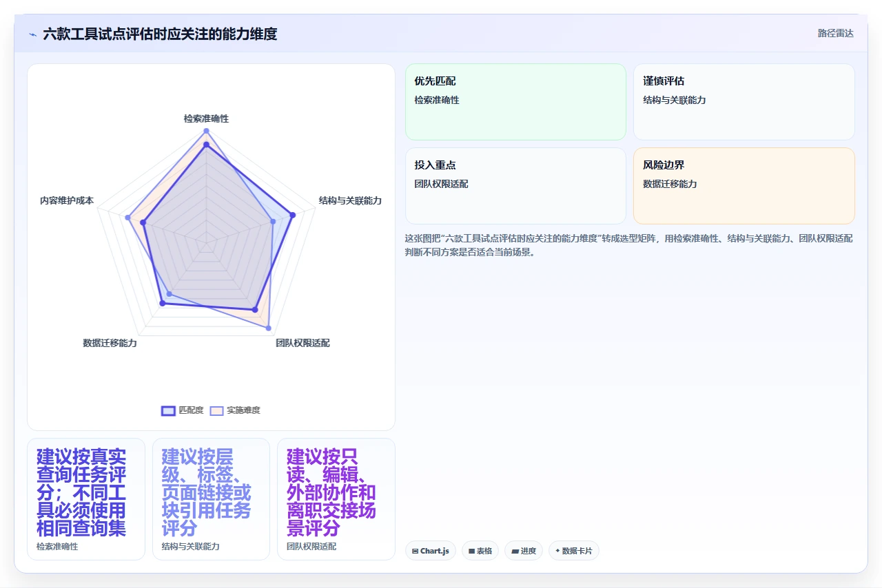This screenshot has width=882, height=588.
Task: Open the 风险边界 card
Action: (x=744, y=186)
